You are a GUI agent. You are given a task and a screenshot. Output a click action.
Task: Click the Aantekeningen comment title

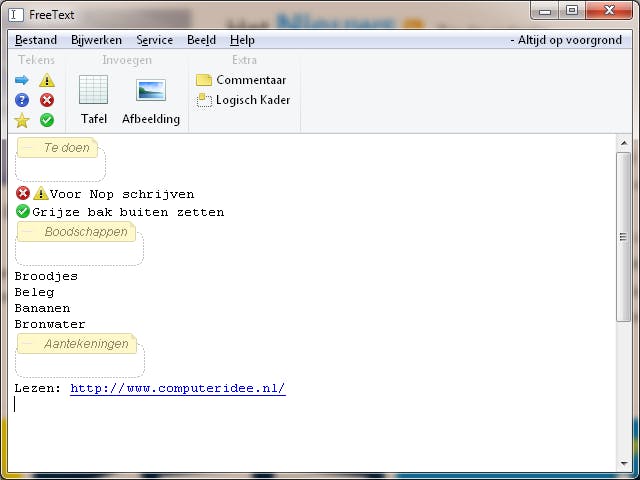87,344
